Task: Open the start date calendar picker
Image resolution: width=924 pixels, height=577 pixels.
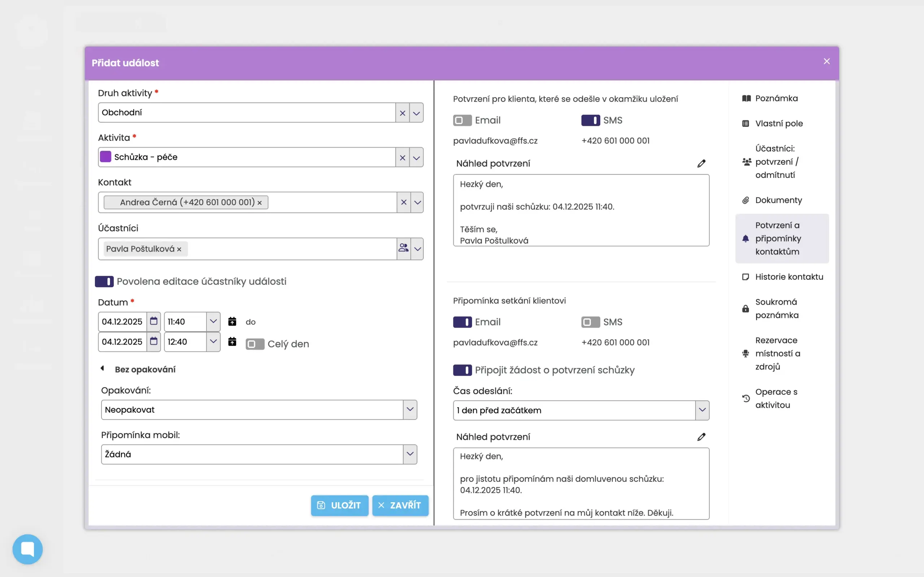Action: tap(153, 321)
